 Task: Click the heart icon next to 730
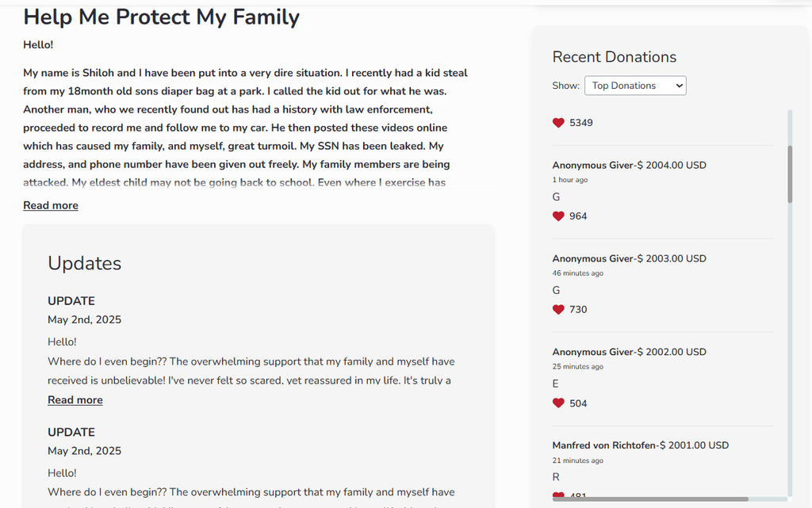[x=558, y=310]
